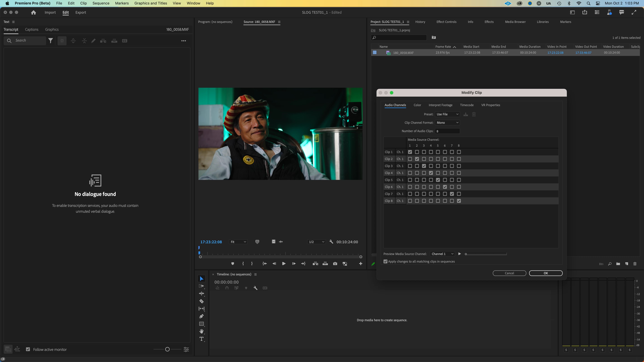Uncheck Apply changes to all matching clips

coord(385,262)
